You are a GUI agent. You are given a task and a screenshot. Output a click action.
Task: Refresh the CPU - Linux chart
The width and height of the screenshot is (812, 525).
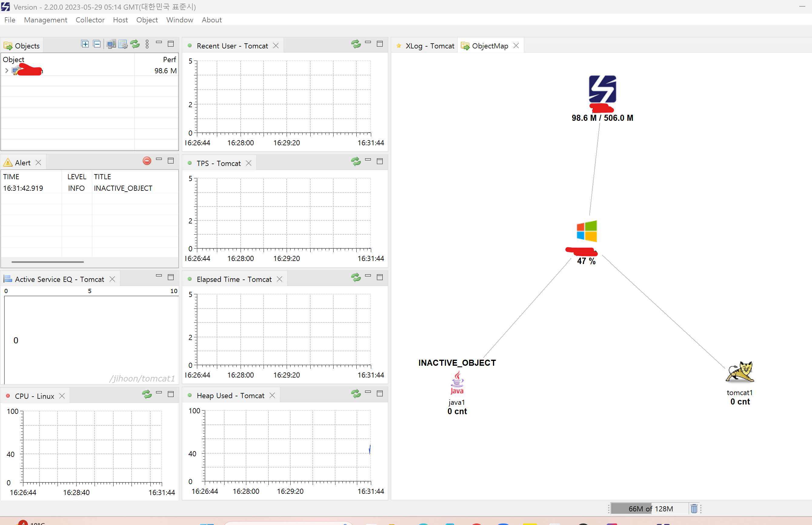coord(147,395)
